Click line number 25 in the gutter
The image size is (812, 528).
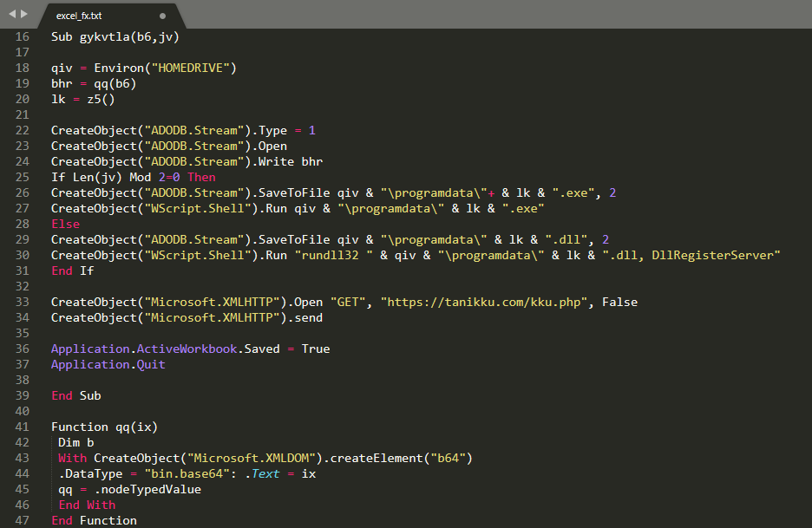point(23,177)
